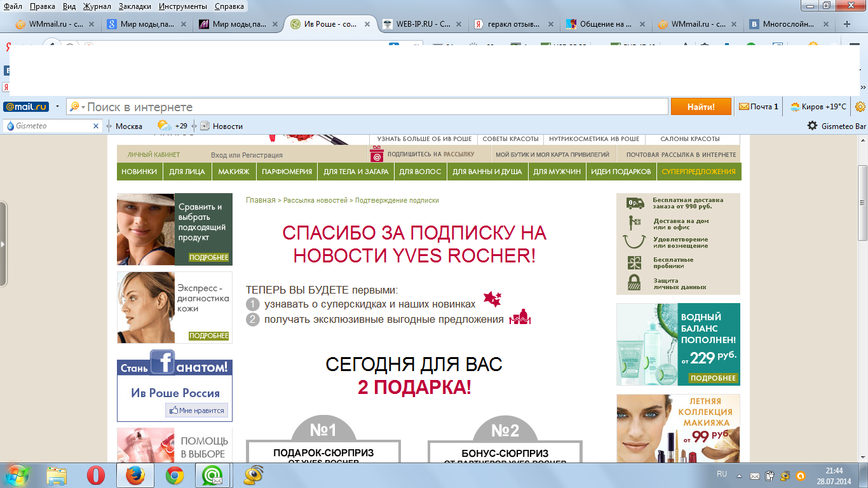868x488 pixels.
Task: Click the taskbar clock showing 21:44
Action: pos(834,471)
